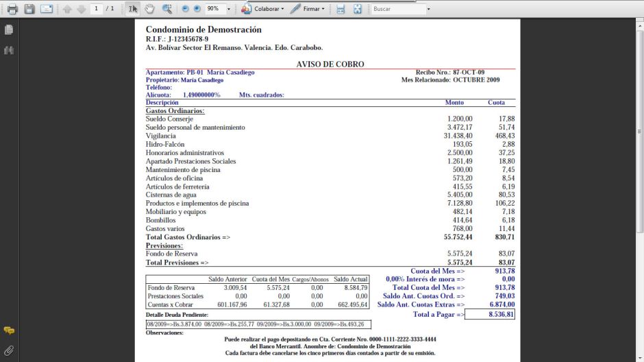Click 'Vigilancia' expense row
The height and width of the screenshot is (362, 644).
click(x=330, y=136)
